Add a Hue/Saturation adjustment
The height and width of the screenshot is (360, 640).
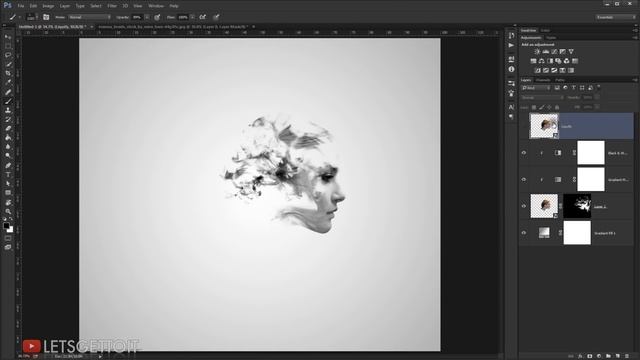533,61
